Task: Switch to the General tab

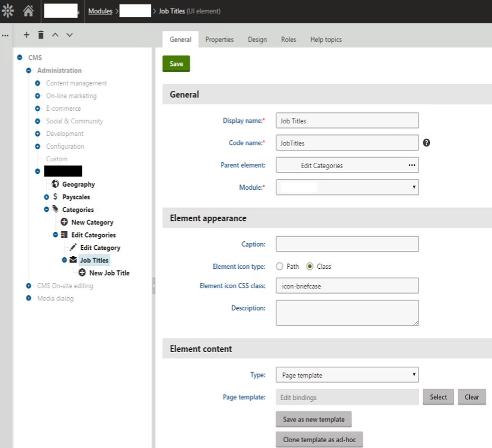Action: pos(180,40)
